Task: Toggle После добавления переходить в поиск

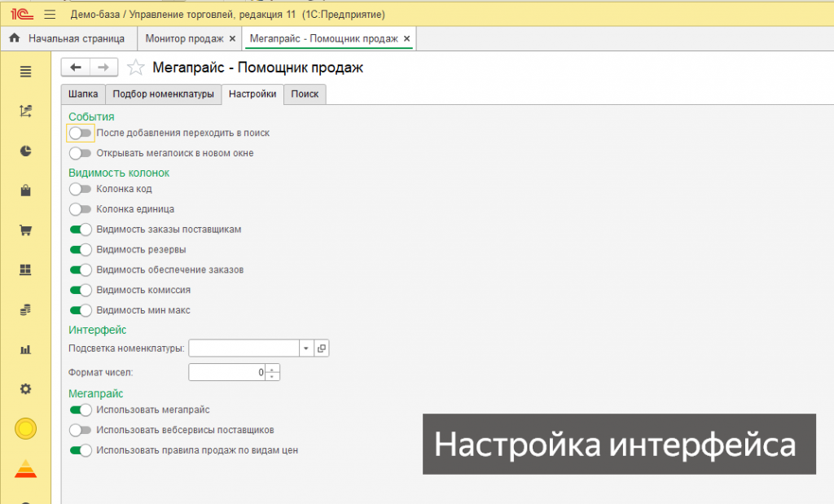Action: (81, 133)
